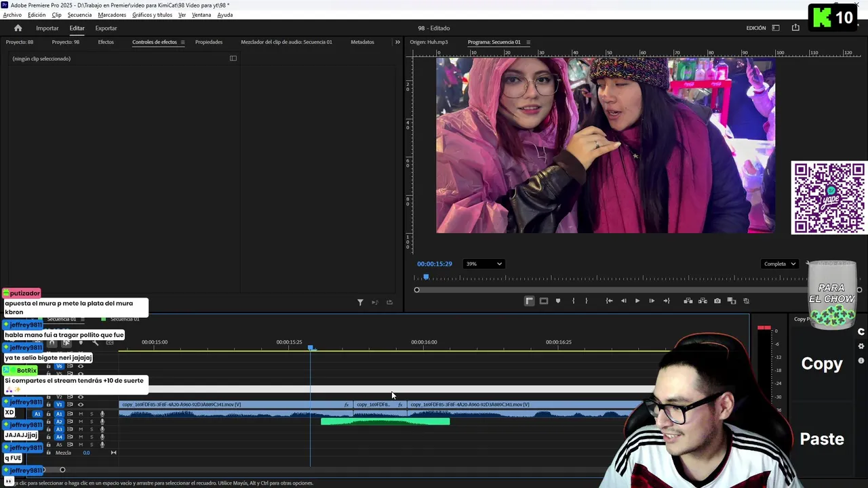Open the Marcadores menu

click(x=112, y=15)
